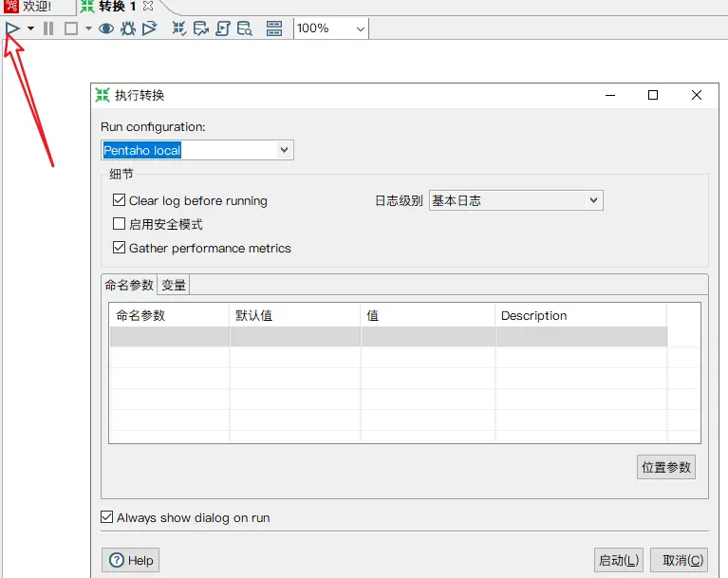Switch to the 变量 tab

tap(174, 285)
